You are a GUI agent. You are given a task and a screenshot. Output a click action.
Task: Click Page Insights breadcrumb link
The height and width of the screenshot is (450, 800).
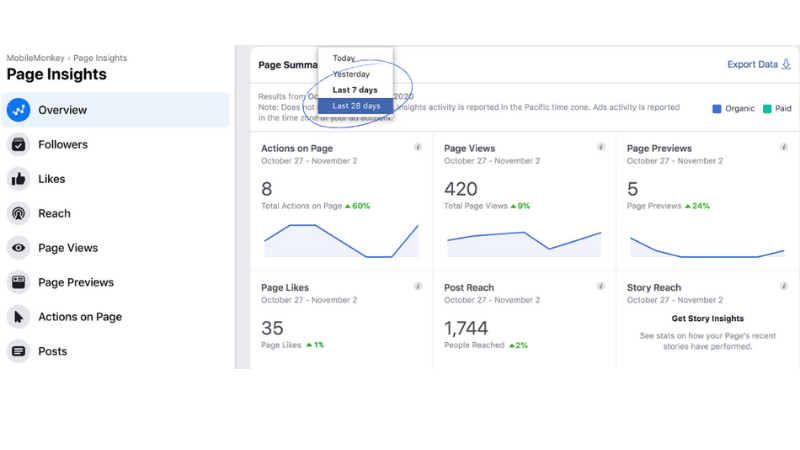(100, 58)
